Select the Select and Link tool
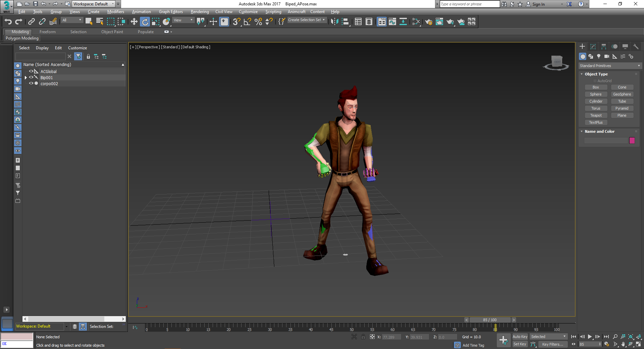The height and width of the screenshot is (349, 644). [32, 22]
